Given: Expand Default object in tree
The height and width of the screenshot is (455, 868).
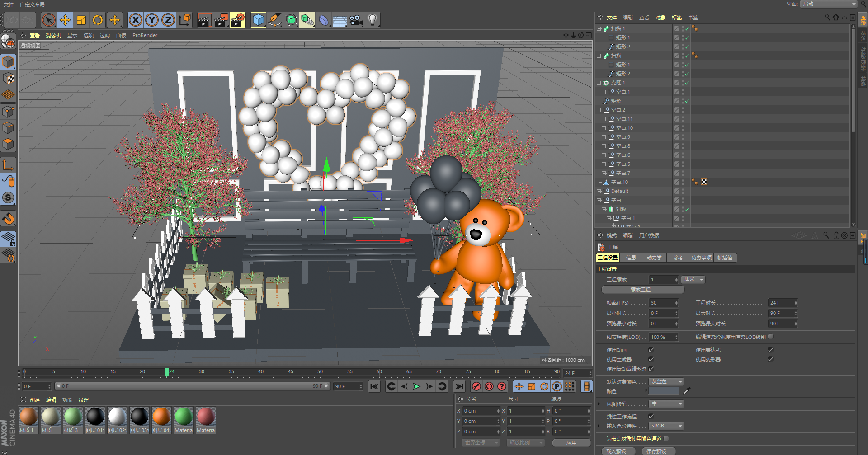Looking at the screenshot, I should click(599, 191).
